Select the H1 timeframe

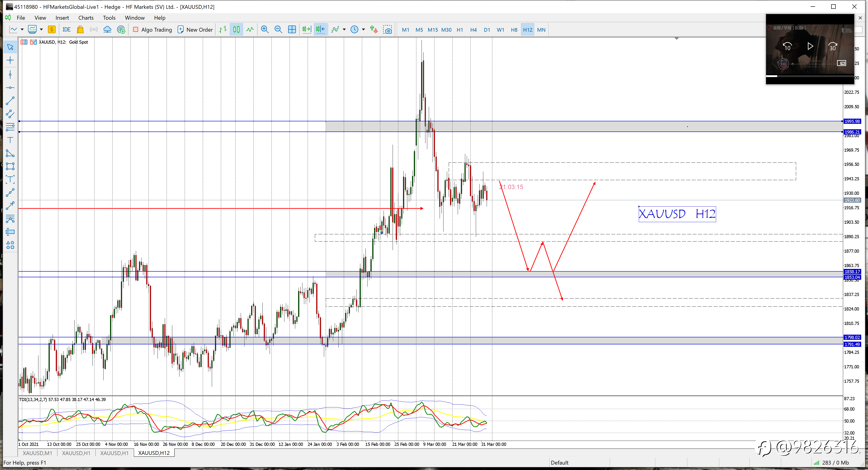pyautogui.click(x=460, y=30)
